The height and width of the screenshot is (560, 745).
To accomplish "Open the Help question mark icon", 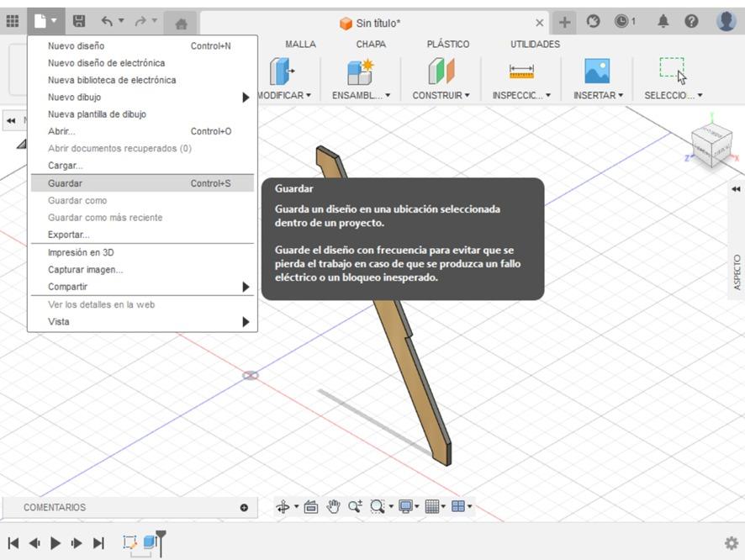I will (691, 21).
